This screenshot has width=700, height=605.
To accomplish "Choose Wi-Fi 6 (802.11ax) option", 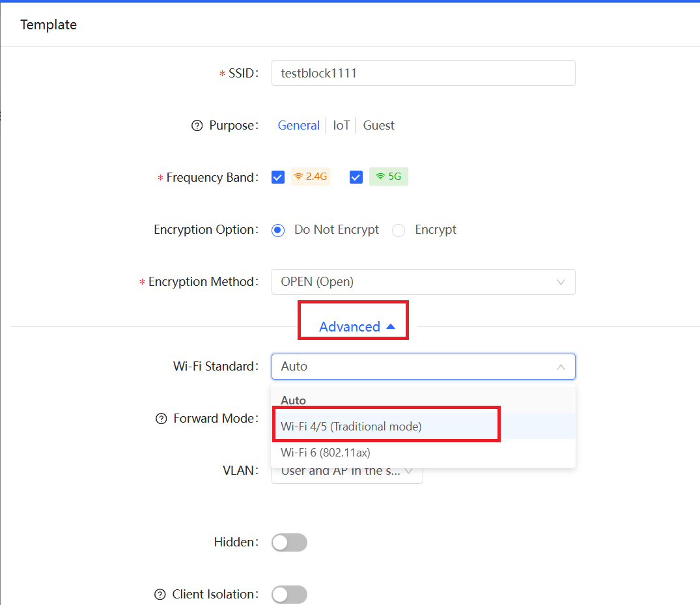I will [326, 453].
